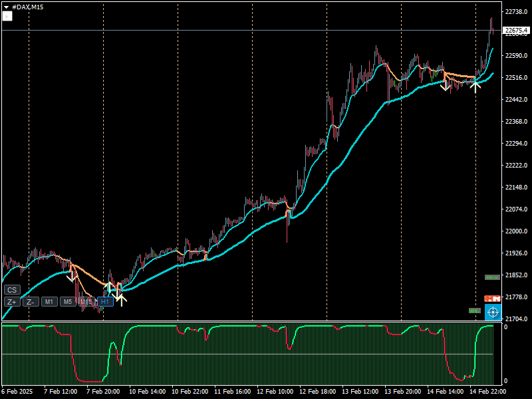Click the blue crosshair target icon
532x399 pixels.
point(493,312)
